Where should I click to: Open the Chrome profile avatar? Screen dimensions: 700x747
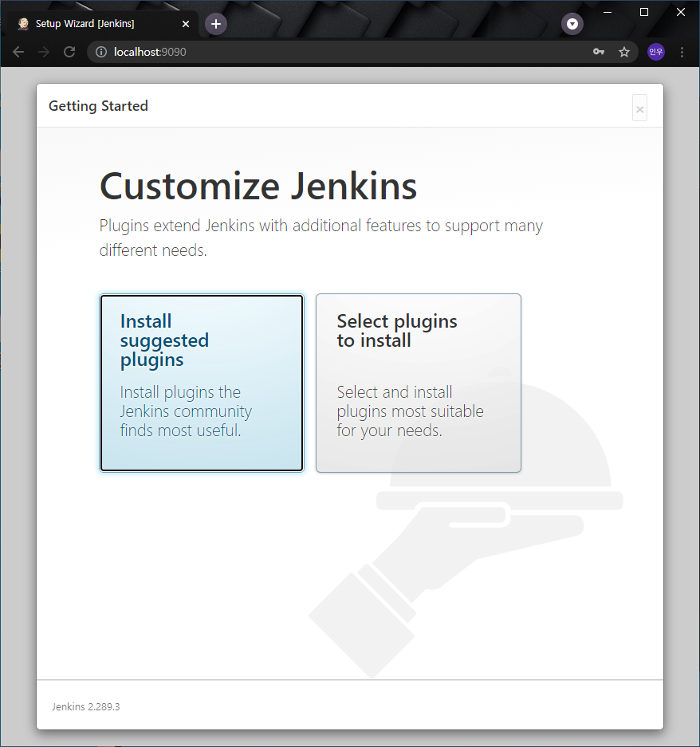[656, 52]
